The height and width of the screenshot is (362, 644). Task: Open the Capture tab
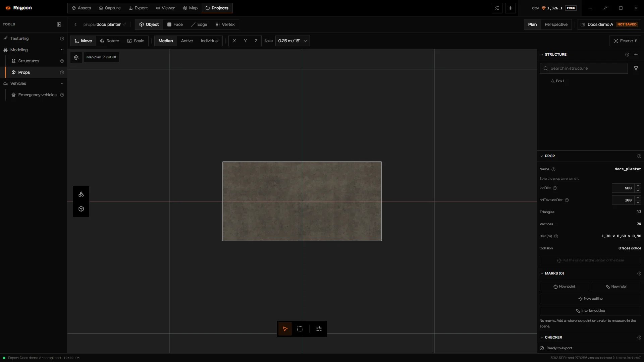coord(110,8)
